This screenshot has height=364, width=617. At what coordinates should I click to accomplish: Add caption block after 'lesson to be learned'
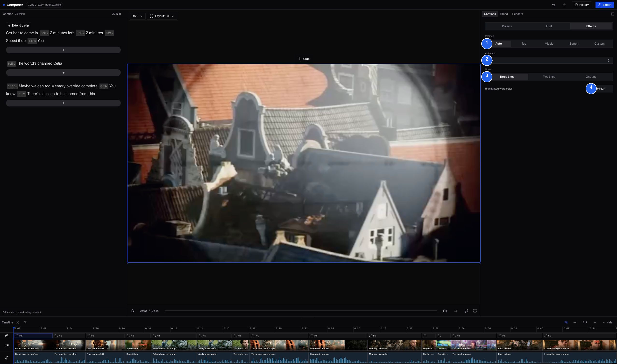point(63,103)
